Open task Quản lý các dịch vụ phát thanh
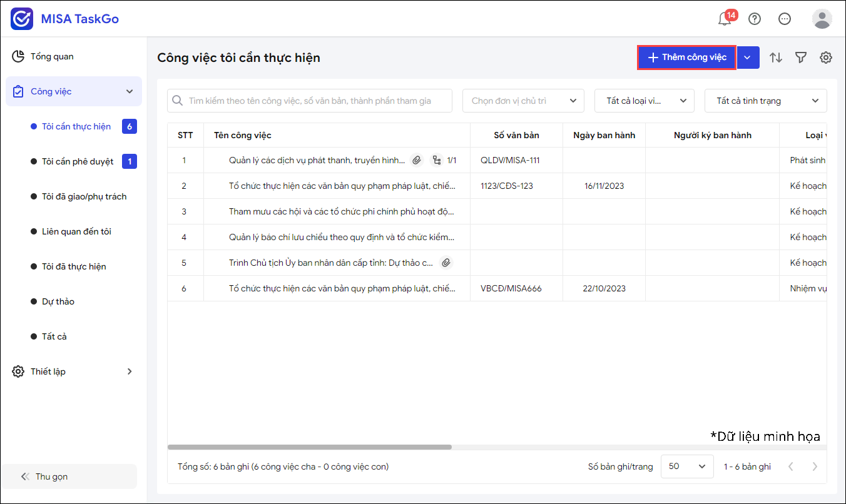 point(317,160)
